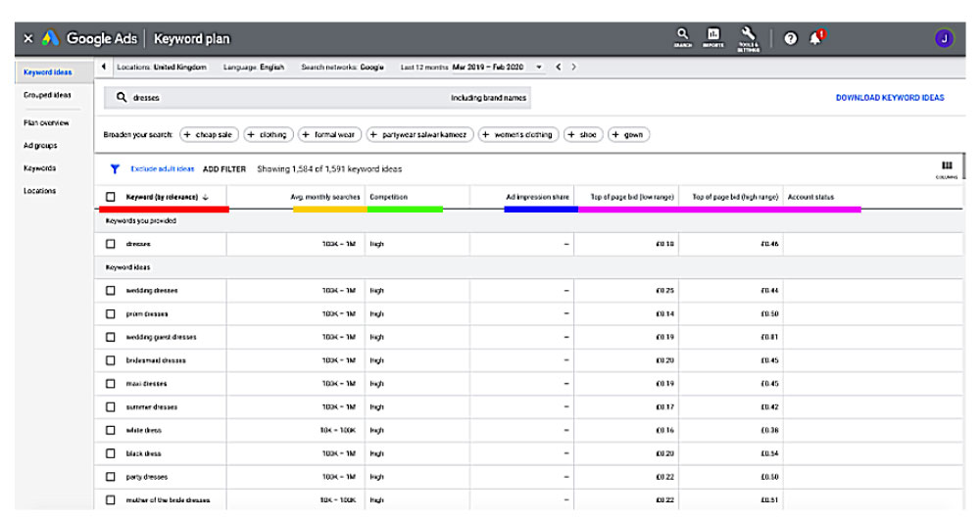Open the Reports icon in header

[713, 36]
